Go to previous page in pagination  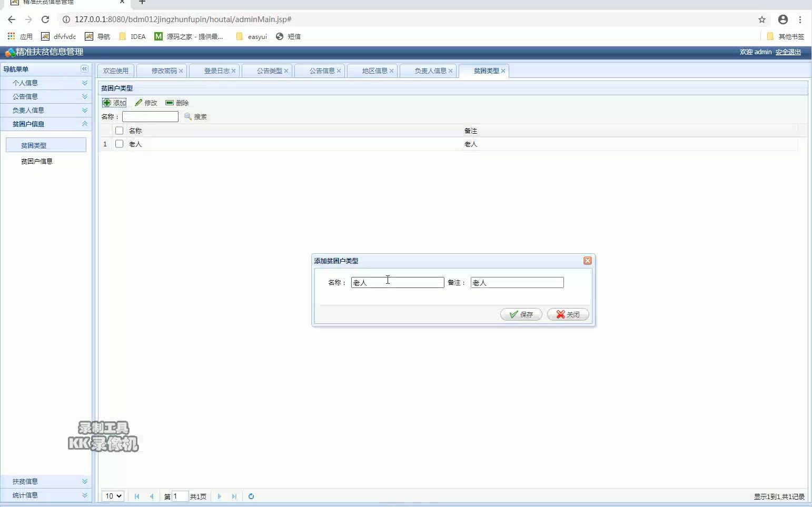152,496
